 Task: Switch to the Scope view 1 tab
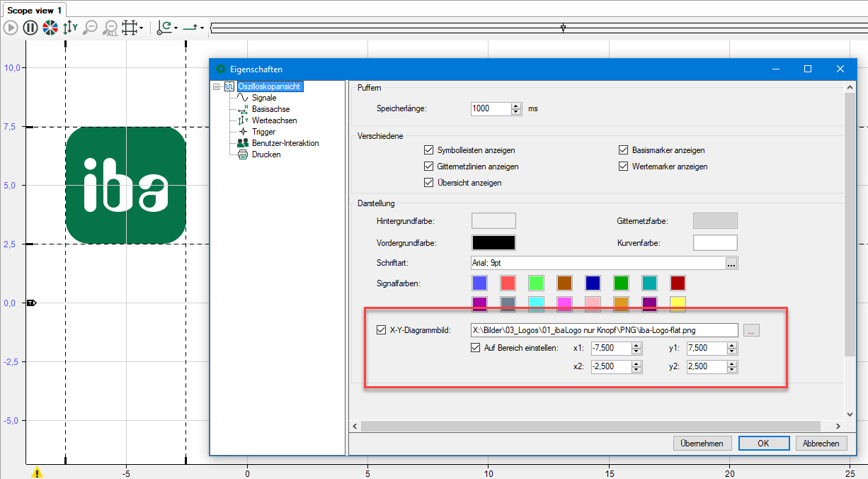pos(34,10)
